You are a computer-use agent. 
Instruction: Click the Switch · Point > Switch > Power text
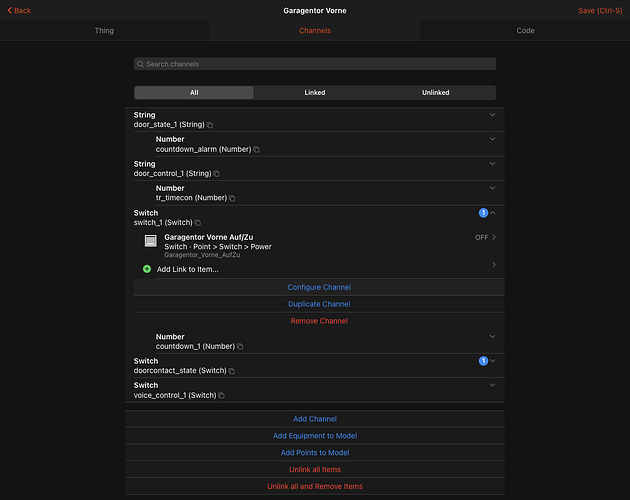coord(218,246)
